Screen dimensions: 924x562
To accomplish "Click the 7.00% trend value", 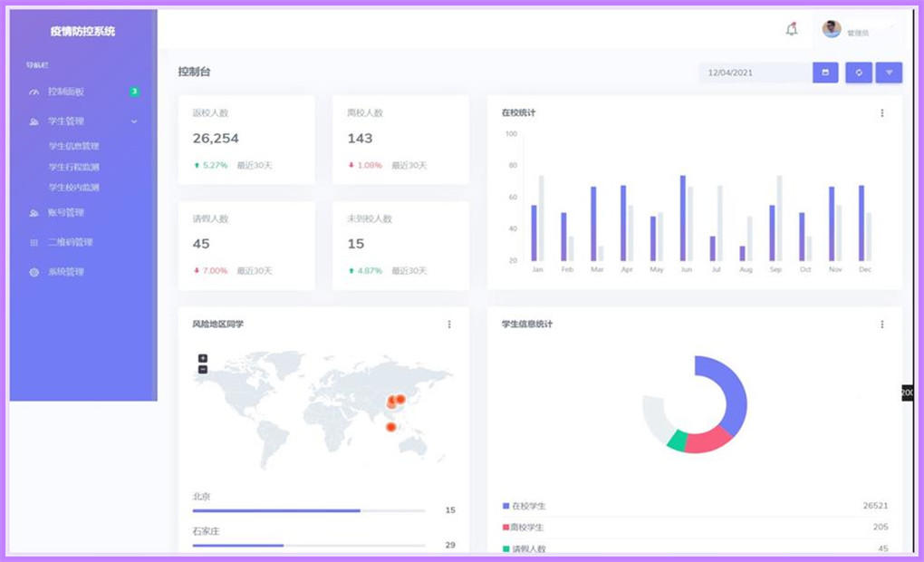I will pos(215,271).
